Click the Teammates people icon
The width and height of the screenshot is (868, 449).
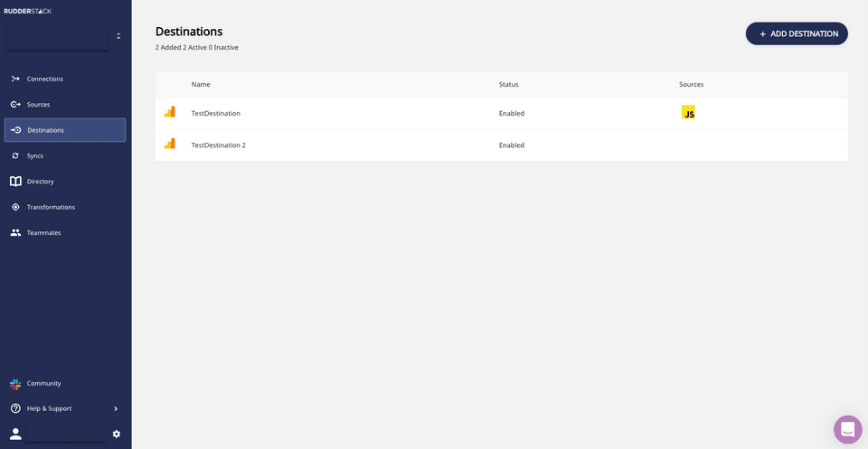pyautogui.click(x=15, y=233)
